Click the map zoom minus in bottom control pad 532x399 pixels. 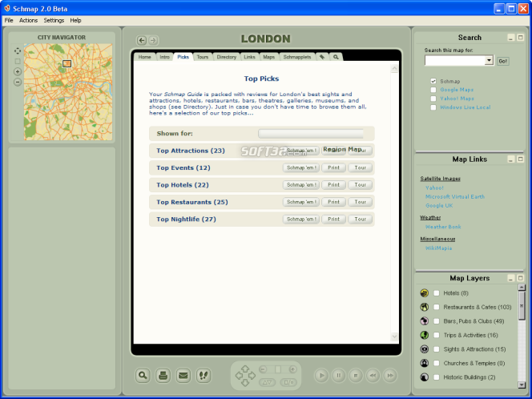tap(263, 369)
